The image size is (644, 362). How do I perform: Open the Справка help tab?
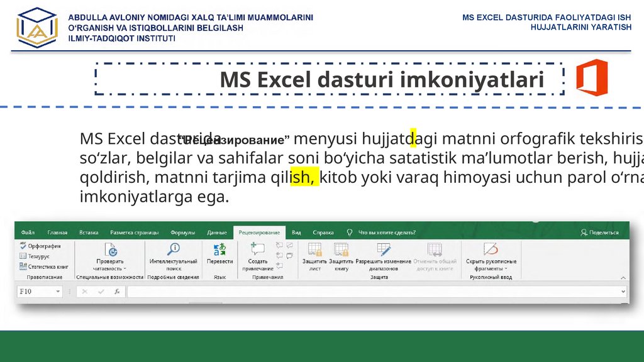click(323, 233)
